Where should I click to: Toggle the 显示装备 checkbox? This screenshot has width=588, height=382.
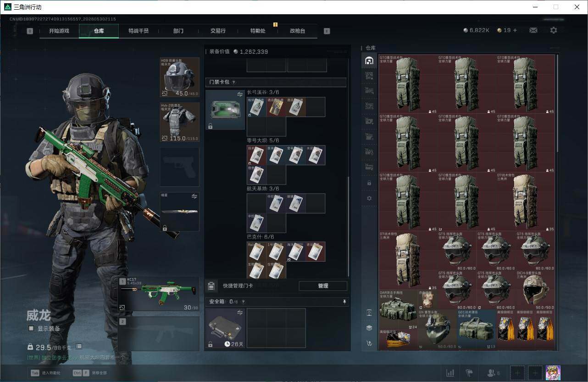pos(31,328)
